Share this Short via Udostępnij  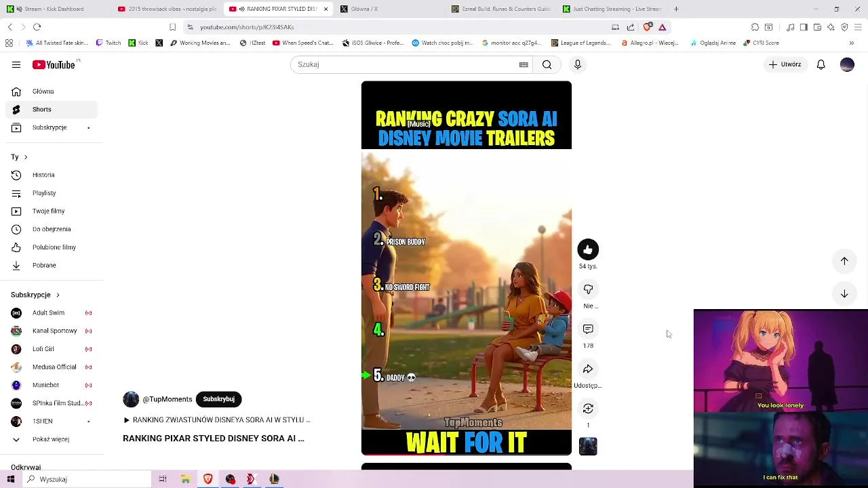click(x=588, y=369)
